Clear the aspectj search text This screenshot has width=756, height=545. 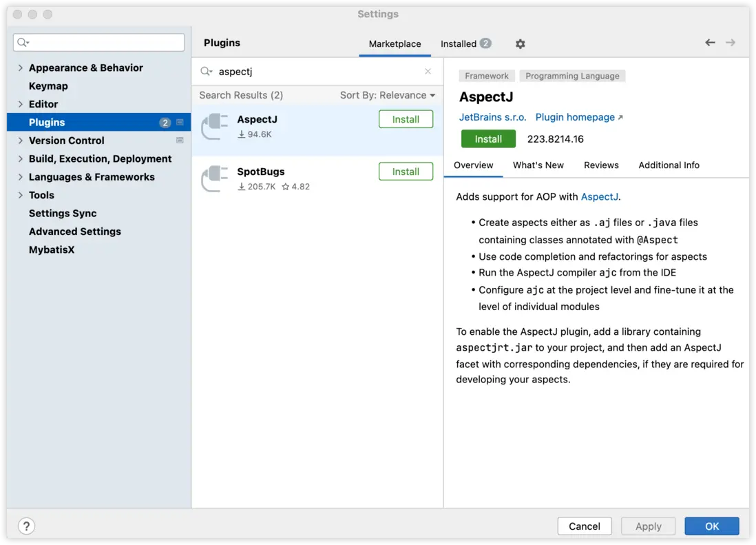pos(428,72)
